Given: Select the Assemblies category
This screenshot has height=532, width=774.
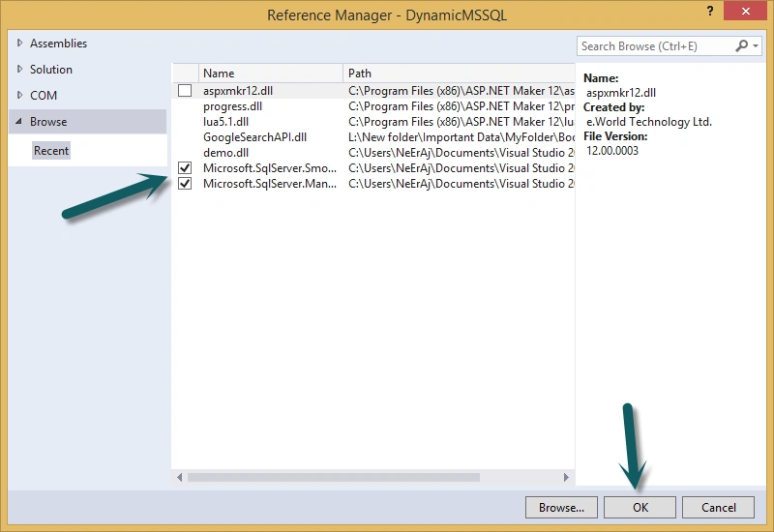Looking at the screenshot, I should (x=58, y=44).
